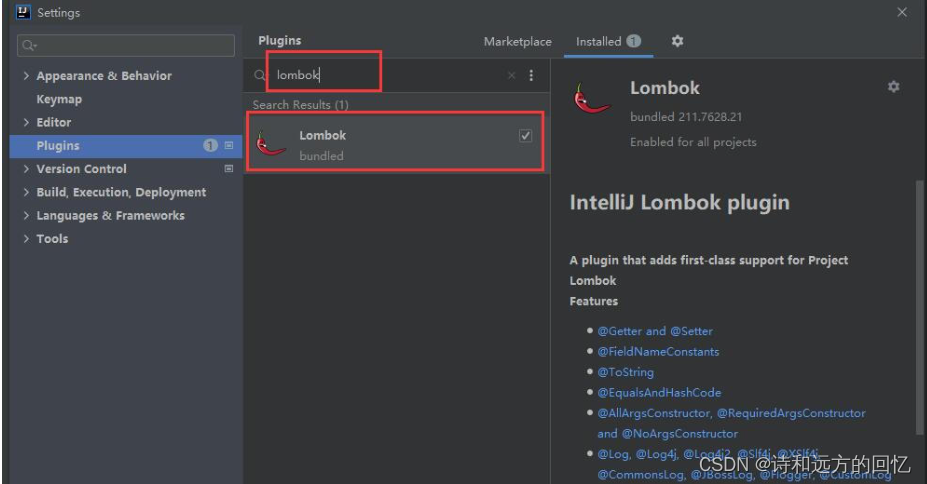Viewport: 927px width, 484px height.
Task: Open the plugins gear menu beside Installed tab
Action: click(x=678, y=41)
